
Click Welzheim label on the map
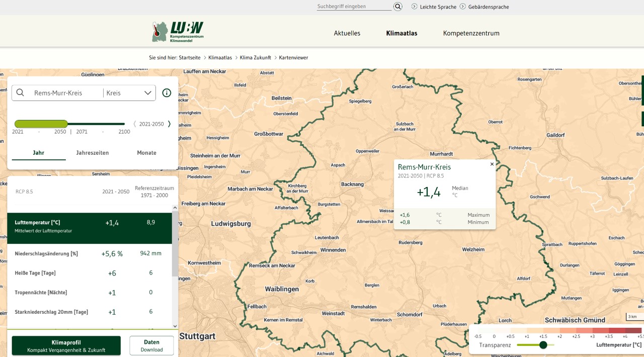473,249
